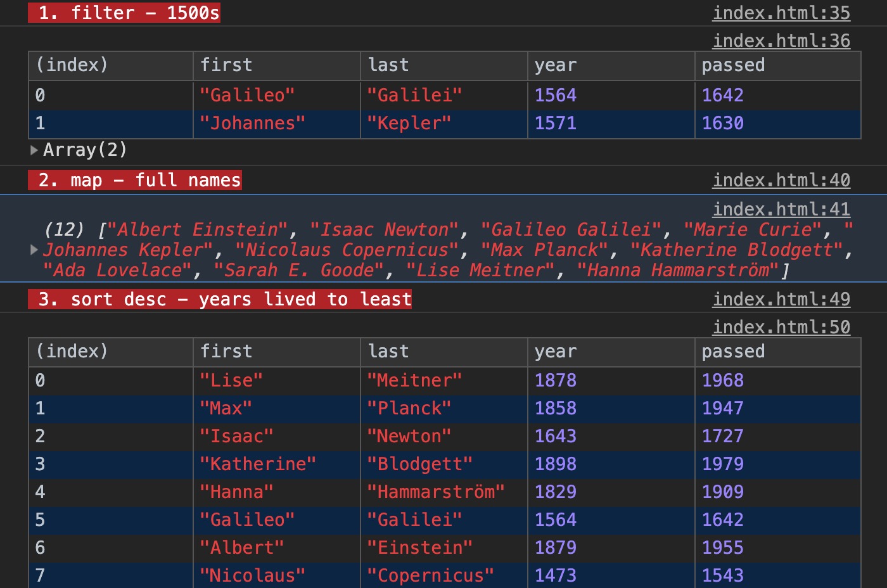887x588 pixels.
Task: Click the "Hanna" first name cell
Action: point(276,492)
